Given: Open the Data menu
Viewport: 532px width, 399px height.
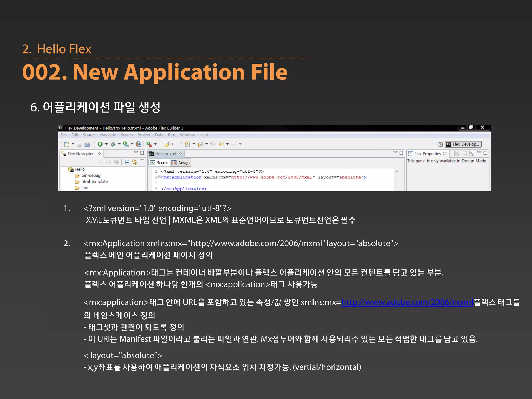Looking at the screenshot, I should 159,135.
